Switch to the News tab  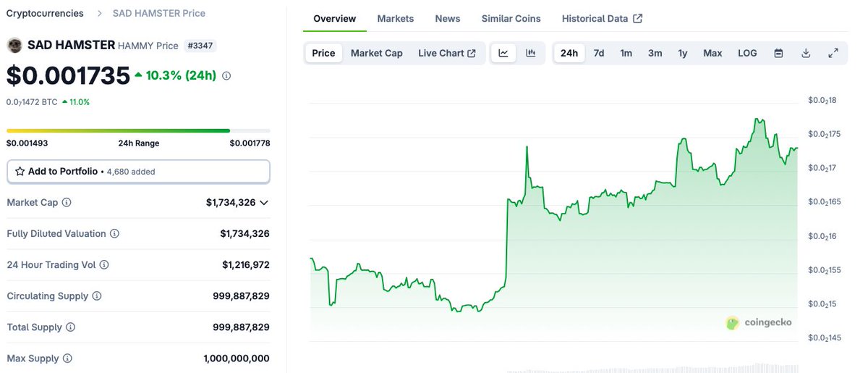click(448, 19)
